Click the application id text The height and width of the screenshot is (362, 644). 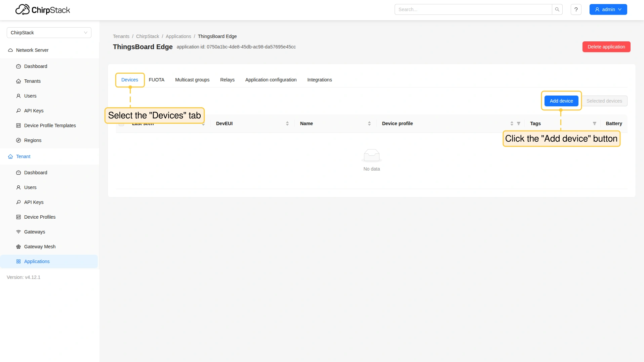[x=236, y=47]
